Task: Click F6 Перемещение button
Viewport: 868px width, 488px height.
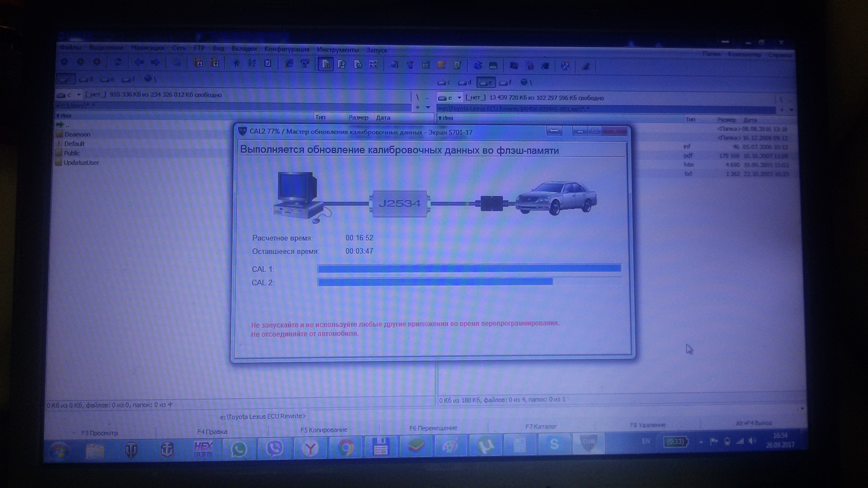Action: click(433, 428)
